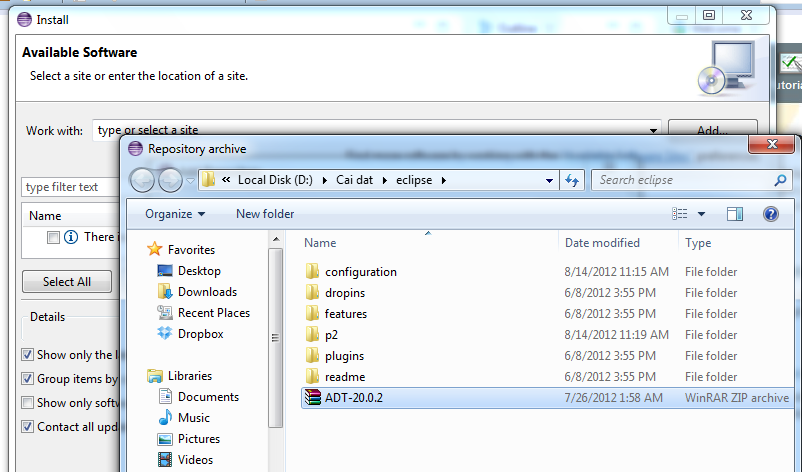Toggle the 'Show only the l...' checkbox
802x472 pixels.
(x=27, y=354)
